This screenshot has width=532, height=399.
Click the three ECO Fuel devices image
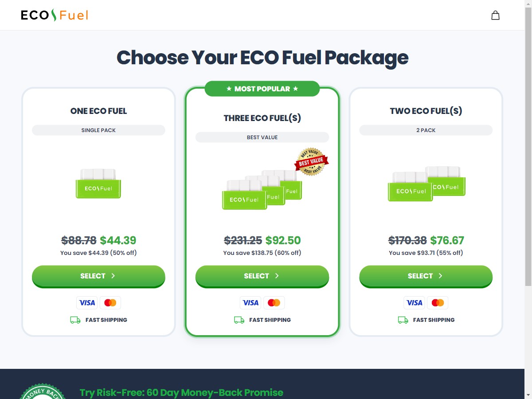coord(262,189)
